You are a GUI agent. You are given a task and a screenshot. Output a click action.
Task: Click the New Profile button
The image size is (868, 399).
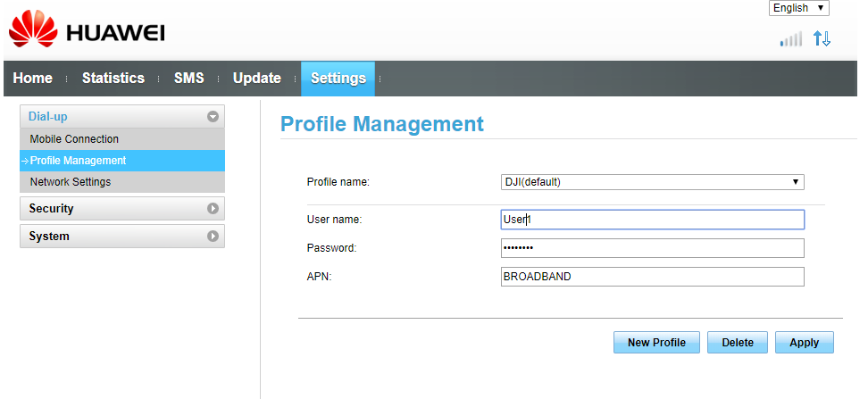click(656, 343)
